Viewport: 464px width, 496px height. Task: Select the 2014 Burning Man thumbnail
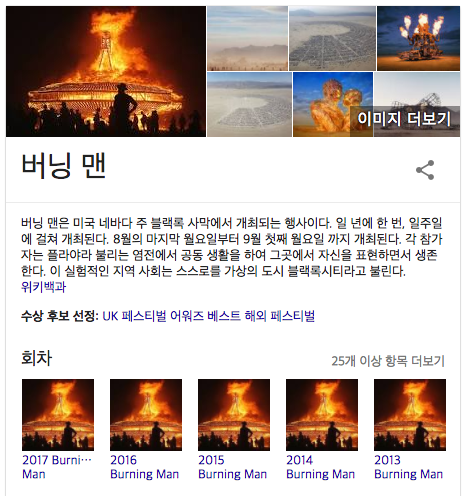322,415
